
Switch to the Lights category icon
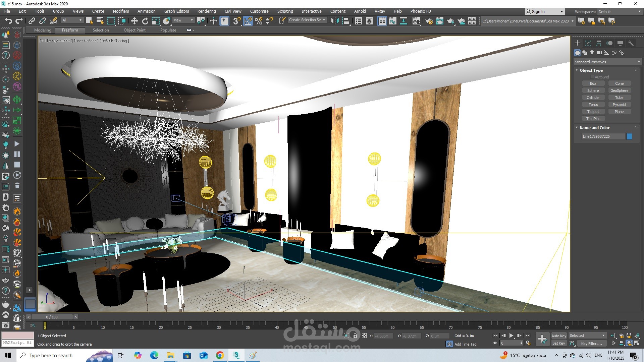click(x=592, y=53)
